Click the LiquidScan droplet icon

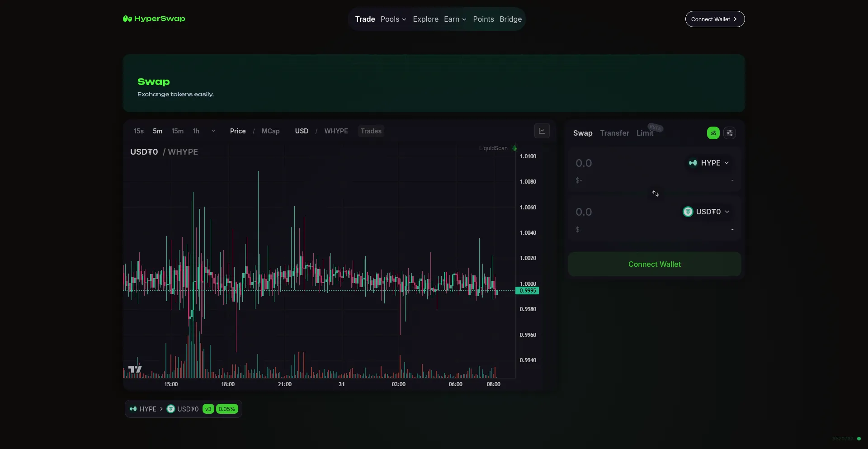coord(514,148)
